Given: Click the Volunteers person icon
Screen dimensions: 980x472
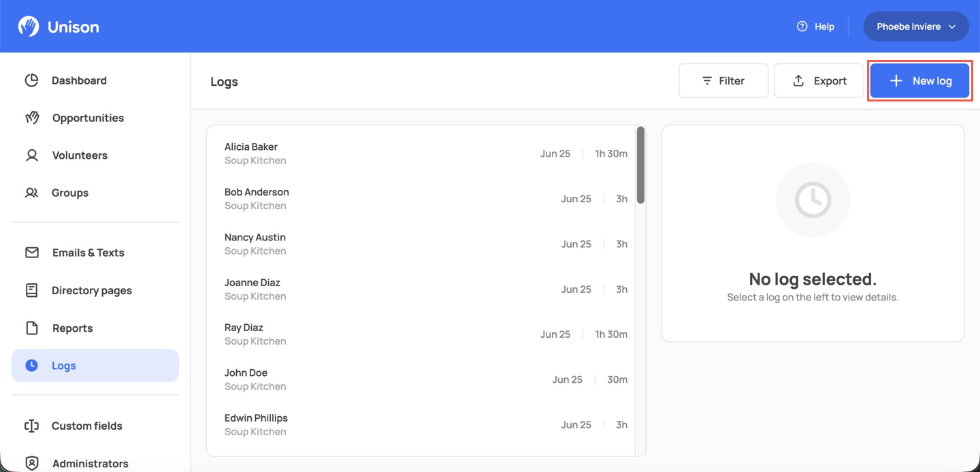Looking at the screenshot, I should [31, 155].
